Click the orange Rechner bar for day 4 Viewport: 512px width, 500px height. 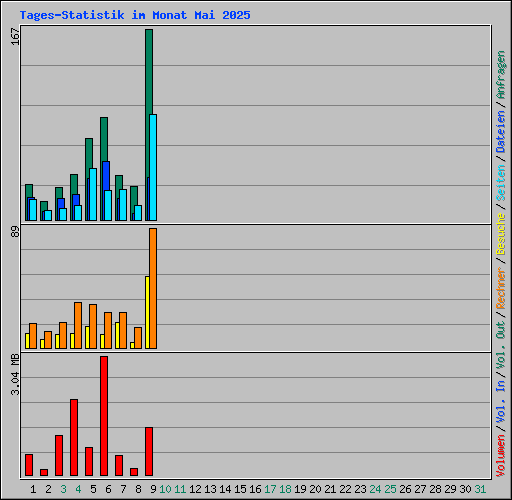coord(78,325)
